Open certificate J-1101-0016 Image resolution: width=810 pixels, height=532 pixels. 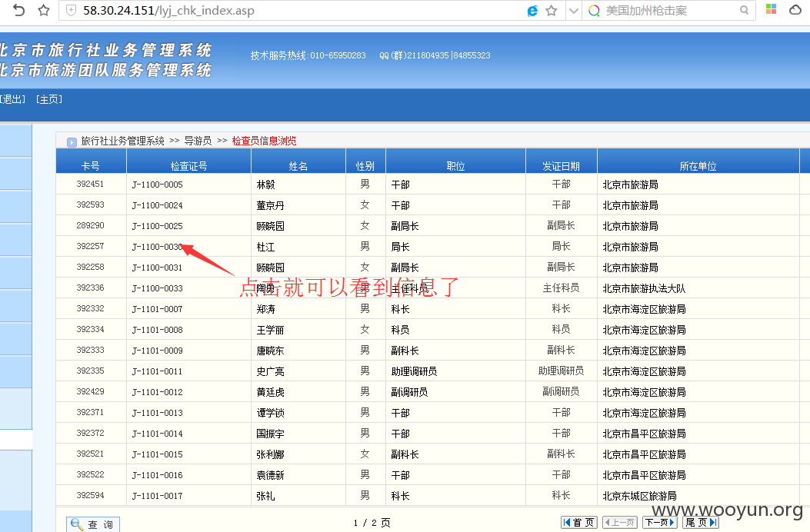(x=158, y=474)
